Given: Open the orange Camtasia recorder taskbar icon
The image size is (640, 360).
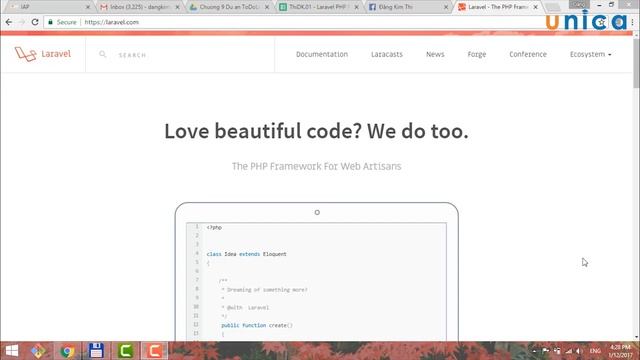Looking at the screenshot, I should click(x=154, y=351).
